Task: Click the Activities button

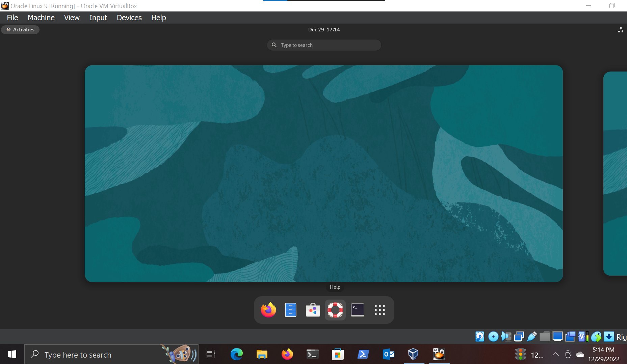Action: coord(20,30)
